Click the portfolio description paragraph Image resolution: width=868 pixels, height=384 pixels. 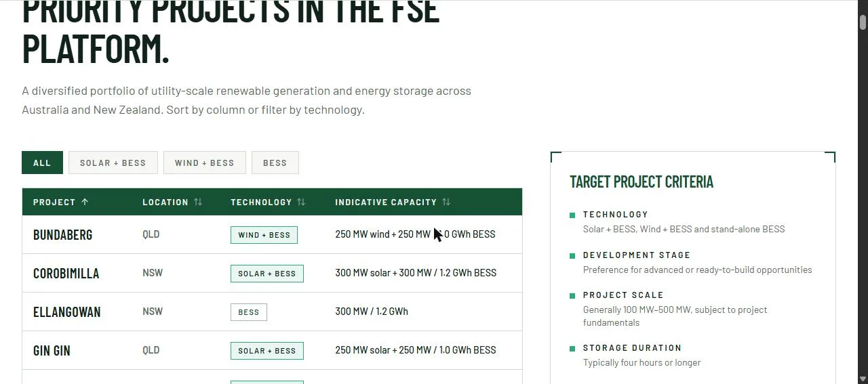246,100
